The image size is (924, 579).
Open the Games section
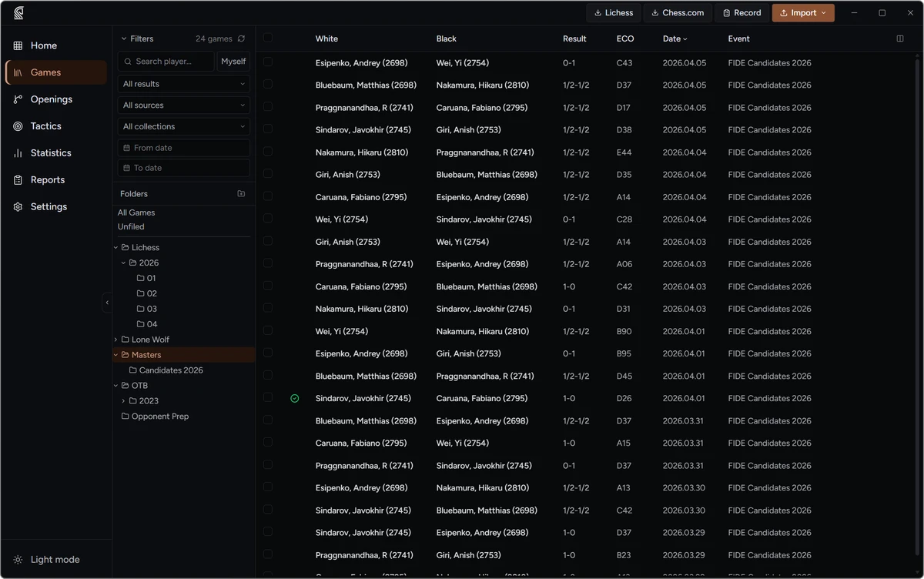click(x=56, y=72)
